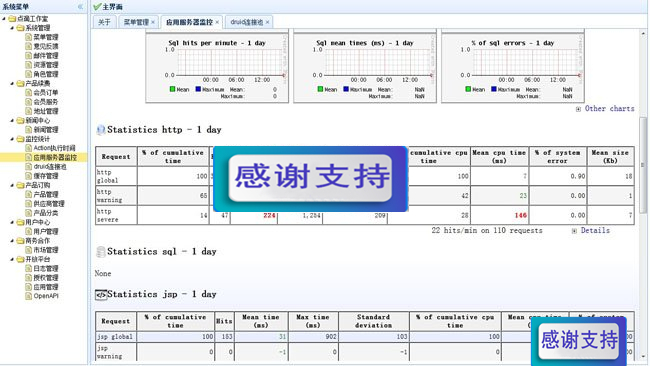
Task: Switch to the druid连接池 tab
Action: 247,22
